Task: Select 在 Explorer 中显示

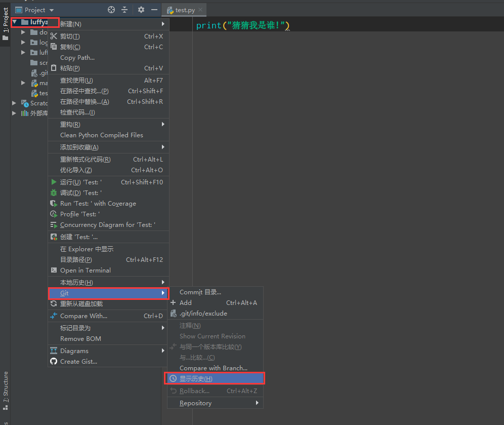Action: coord(108,249)
